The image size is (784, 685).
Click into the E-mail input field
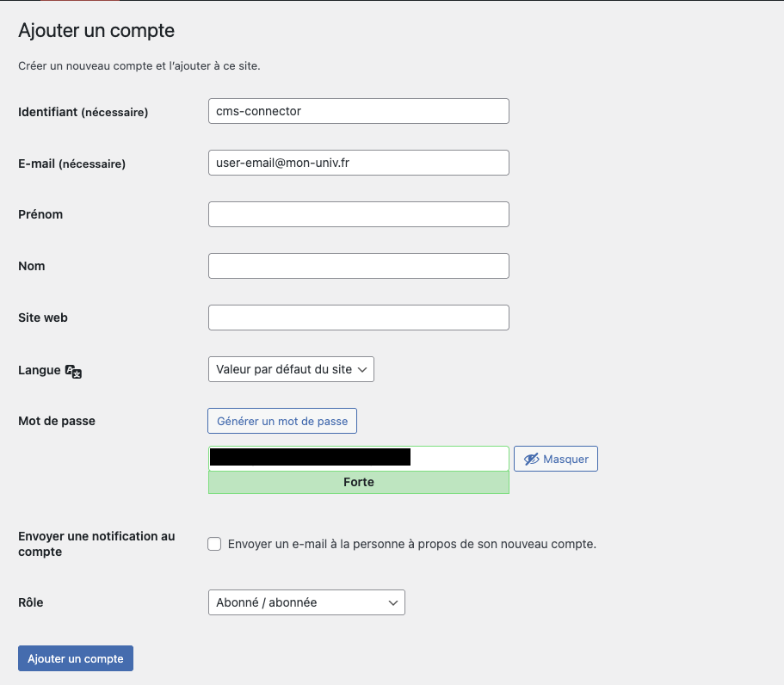[x=358, y=163]
